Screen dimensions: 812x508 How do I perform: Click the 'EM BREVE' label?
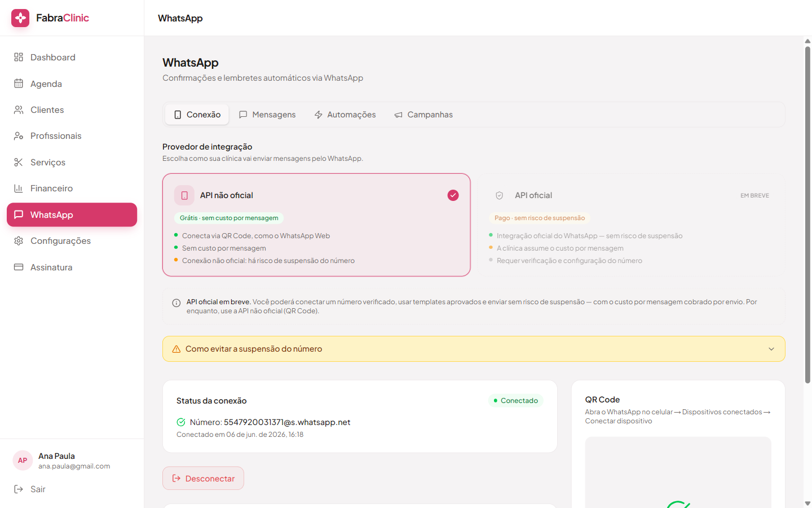click(754, 195)
